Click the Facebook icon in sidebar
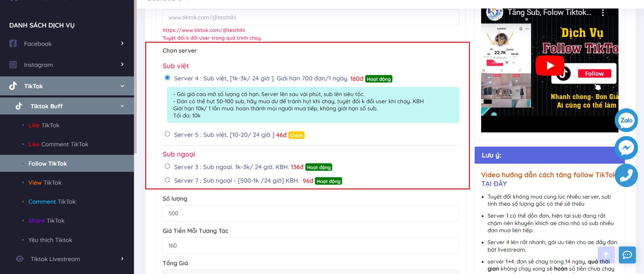 click(13, 43)
